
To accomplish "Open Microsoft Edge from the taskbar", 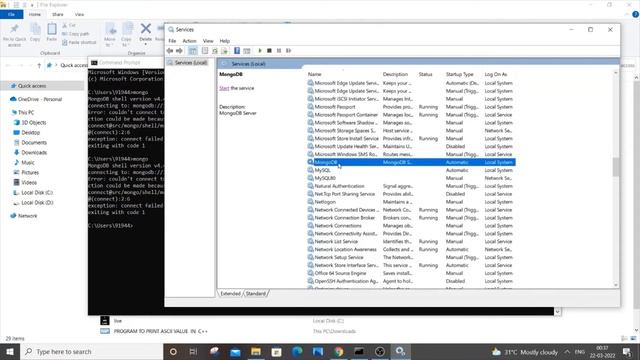I will [x=297, y=351].
